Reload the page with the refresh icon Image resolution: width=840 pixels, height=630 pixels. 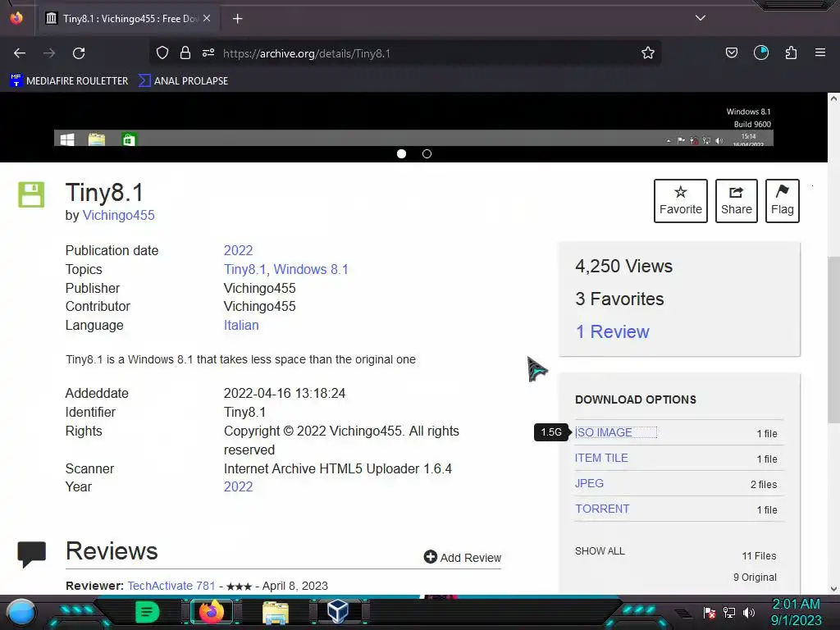pyautogui.click(x=79, y=53)
